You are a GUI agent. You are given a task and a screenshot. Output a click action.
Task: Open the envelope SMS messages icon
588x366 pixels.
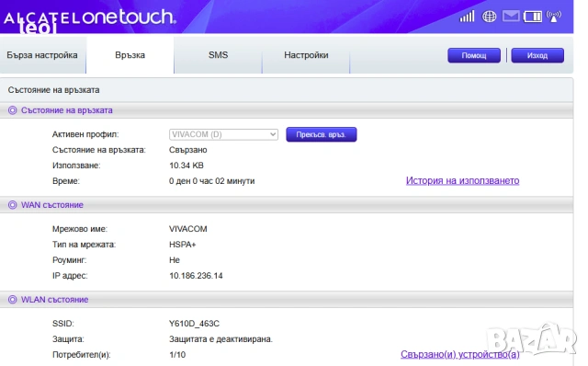[511, 17]
